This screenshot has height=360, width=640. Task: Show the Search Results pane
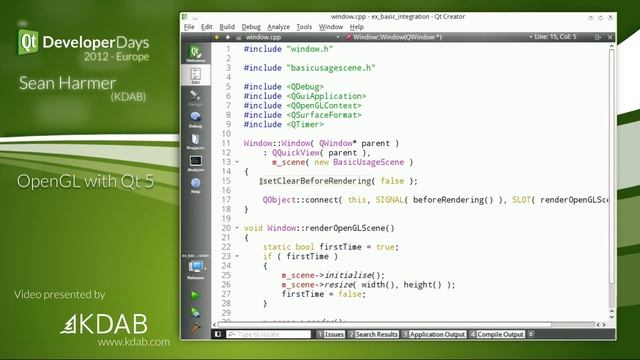[373, 334]
